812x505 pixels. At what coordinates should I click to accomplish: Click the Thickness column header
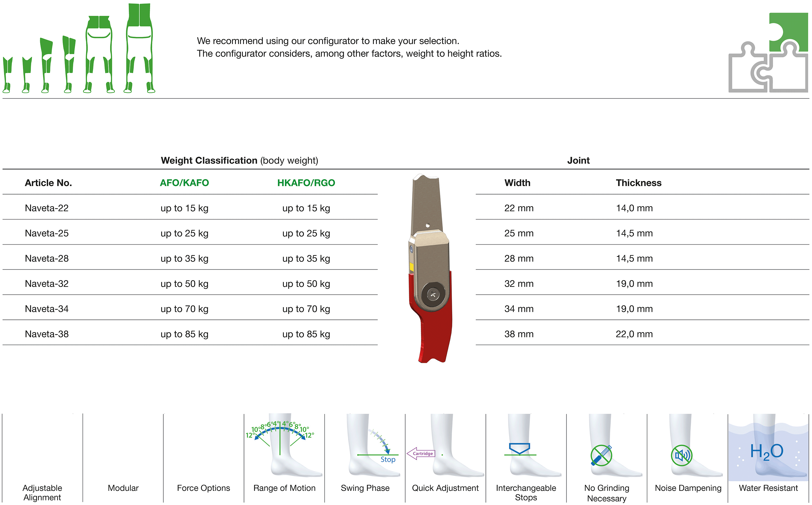coord(638,183)
